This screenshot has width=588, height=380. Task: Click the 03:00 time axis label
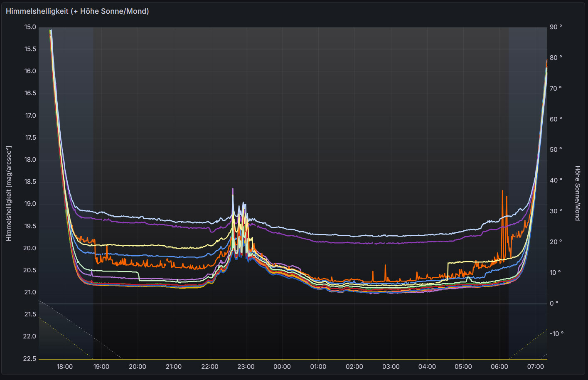(391, 366)
